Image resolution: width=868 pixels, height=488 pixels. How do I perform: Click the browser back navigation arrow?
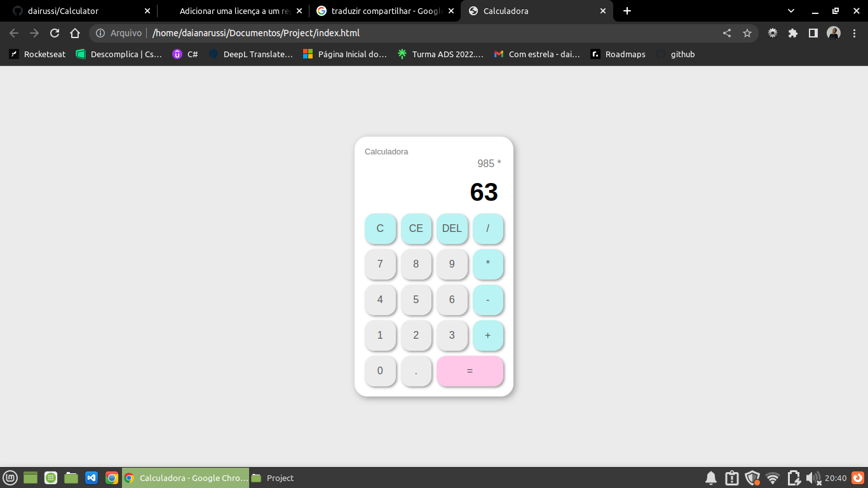pyautogui.click(x=13, y=33)
